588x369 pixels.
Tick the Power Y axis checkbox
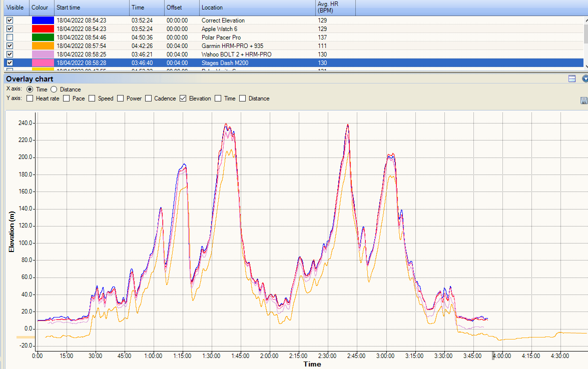pos(120,98)
